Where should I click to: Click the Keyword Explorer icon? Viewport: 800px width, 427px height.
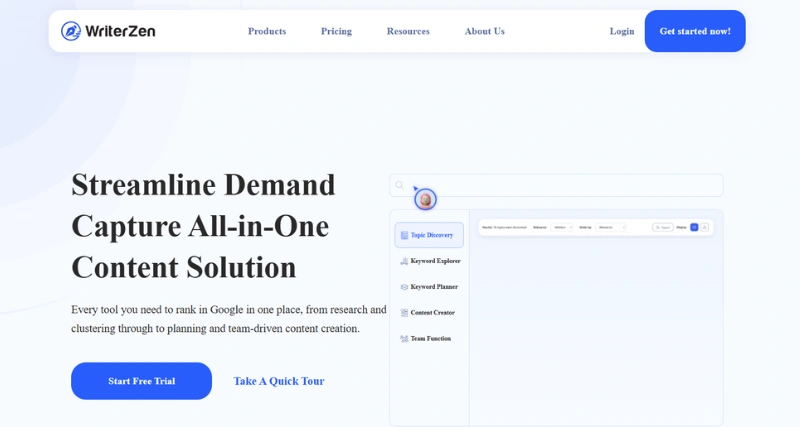tap(404, 261)
